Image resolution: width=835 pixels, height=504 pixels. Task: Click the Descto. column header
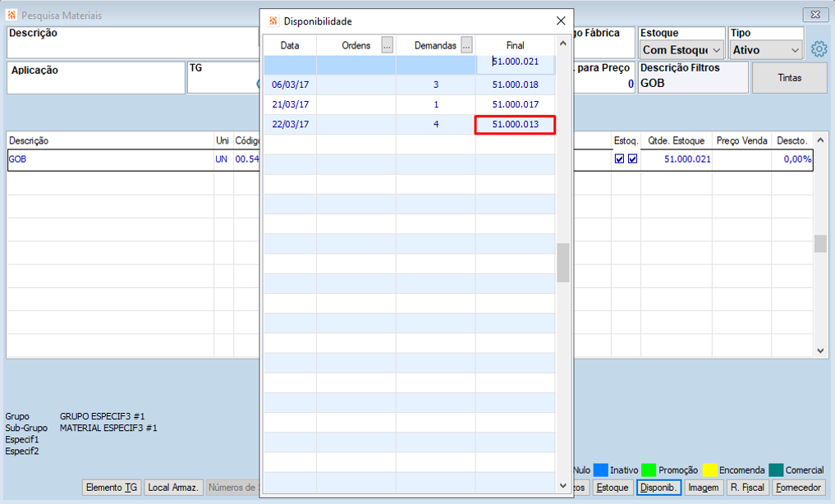pos(791,140)
